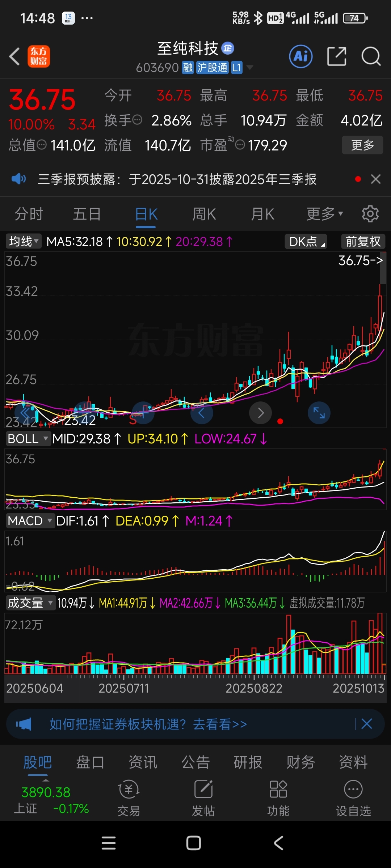Tap Android recent apps menu button
This screenshot has width=391, height=868.
[x=109, y=843]
